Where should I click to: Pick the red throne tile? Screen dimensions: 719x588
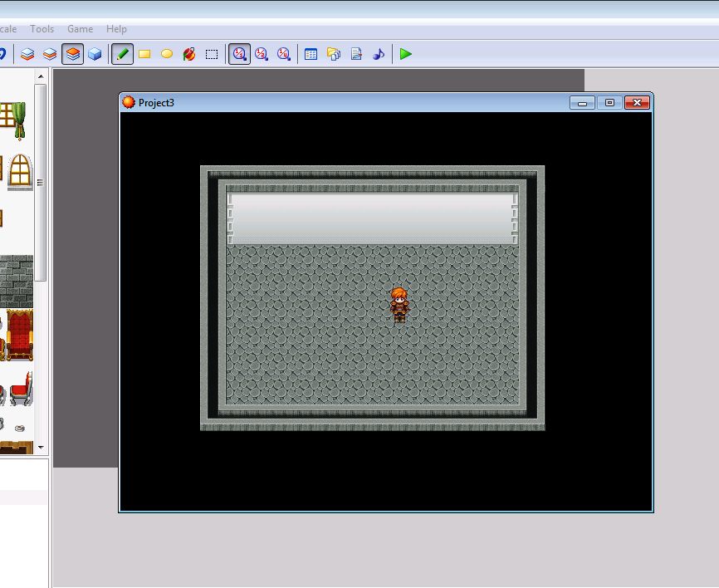[20, 335]
